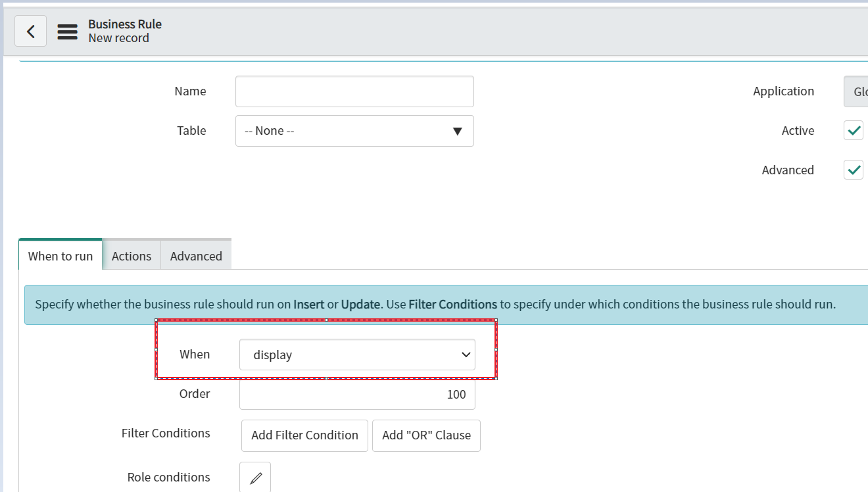868x492 pixels.
Task: Click the Name field label
Action: click(190, 91)
